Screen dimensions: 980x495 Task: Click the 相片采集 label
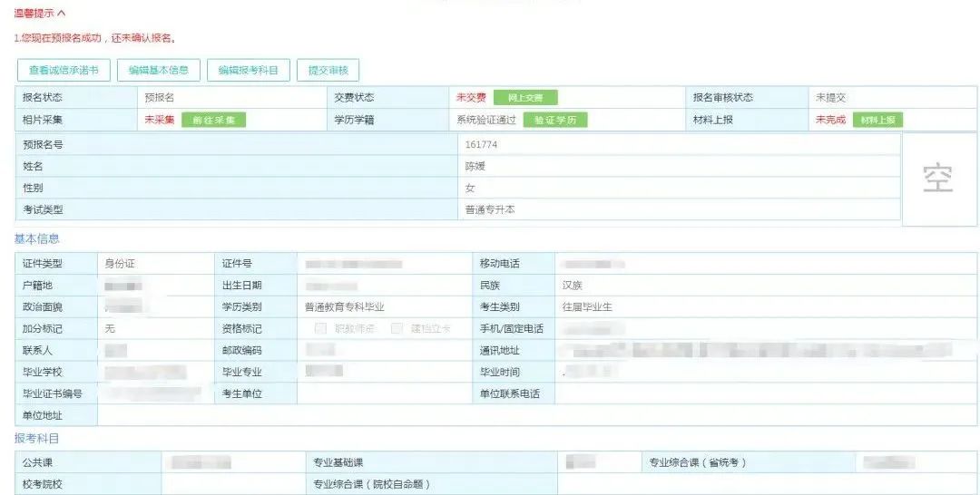click(x=43, y=120)
